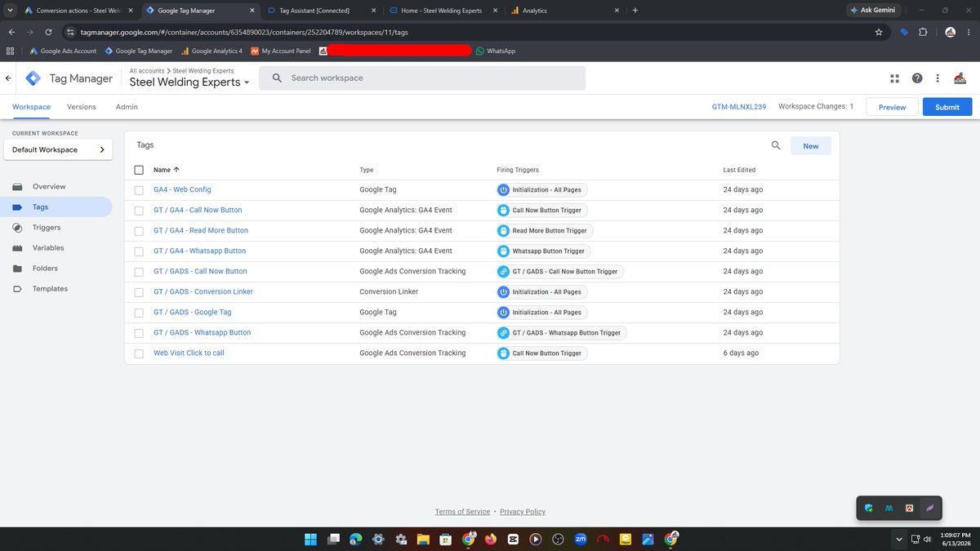The width and height of the screenshot is (980, 551).
Task: Click the Submit button
Action: [x=947, y=107]
